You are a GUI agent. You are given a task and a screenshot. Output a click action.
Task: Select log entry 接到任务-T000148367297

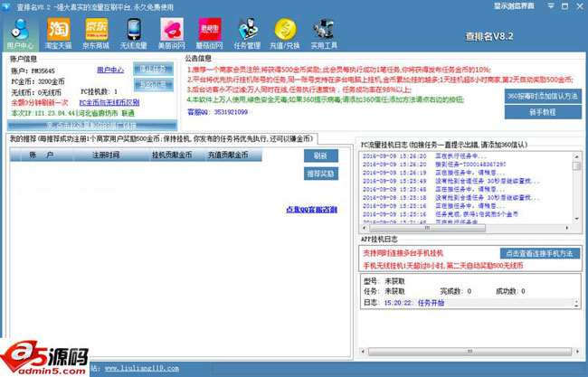pos(434,165)
